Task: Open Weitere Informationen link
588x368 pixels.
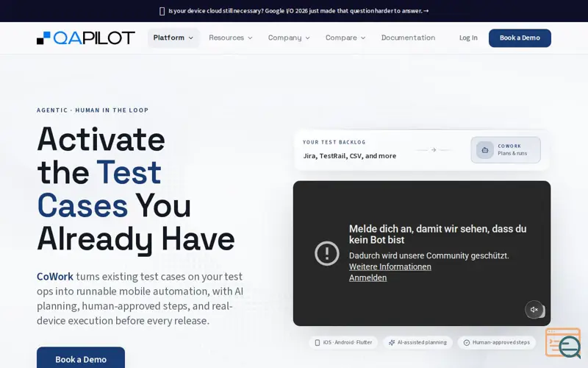Action: tap(390, 266)
